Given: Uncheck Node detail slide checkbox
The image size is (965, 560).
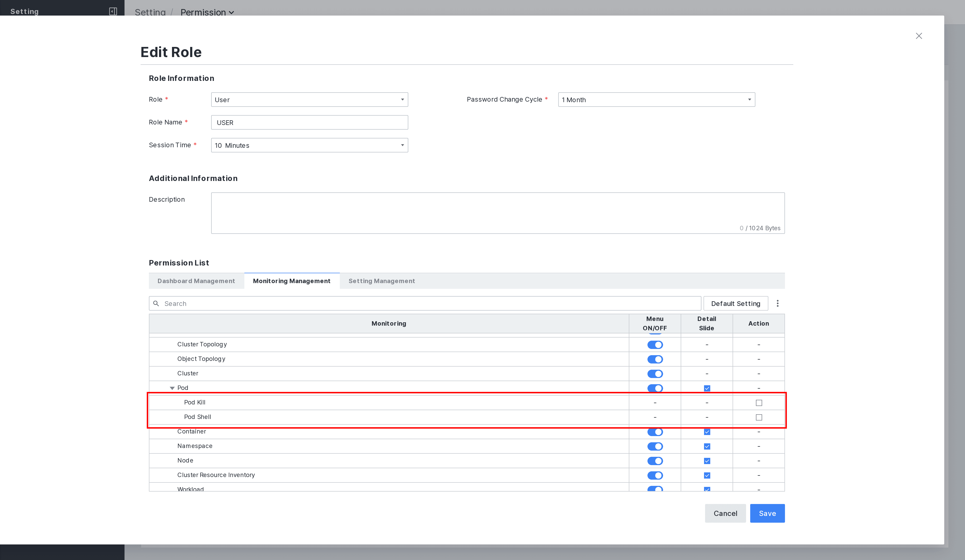Looking at the screenshot, I should 707,461.
